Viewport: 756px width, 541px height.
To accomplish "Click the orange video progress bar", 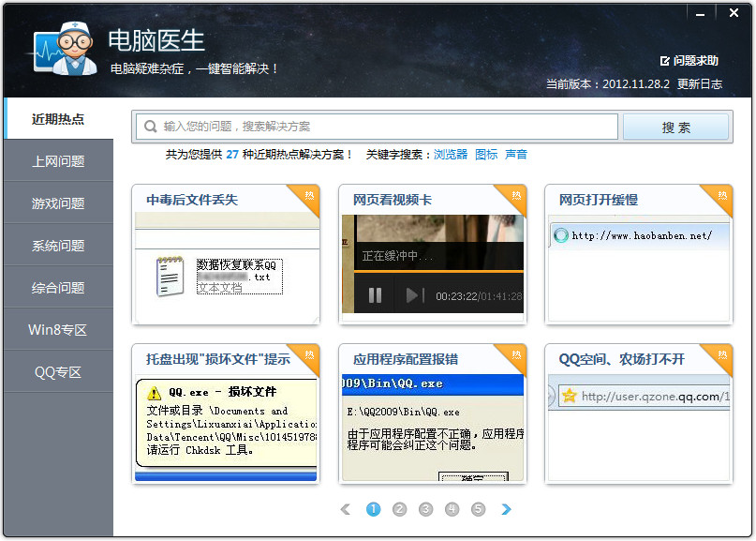I will (438, 272).
